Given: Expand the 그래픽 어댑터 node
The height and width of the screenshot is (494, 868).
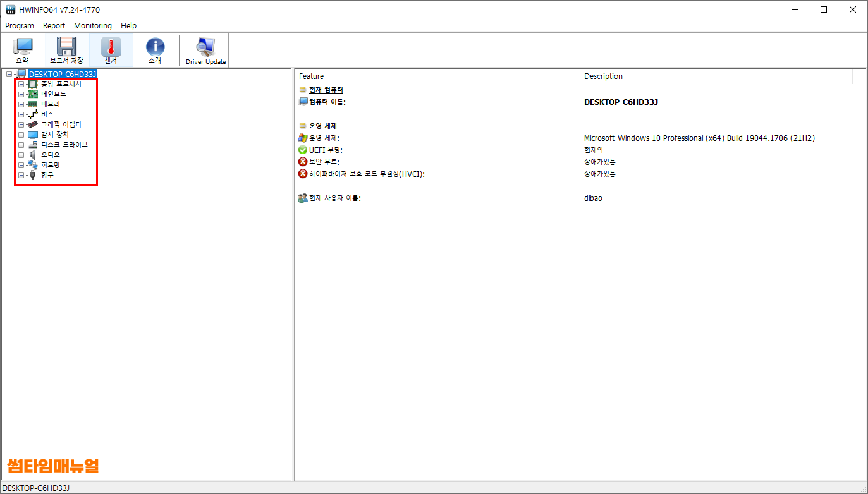Looking at the screenshot, I should [21, 124].
